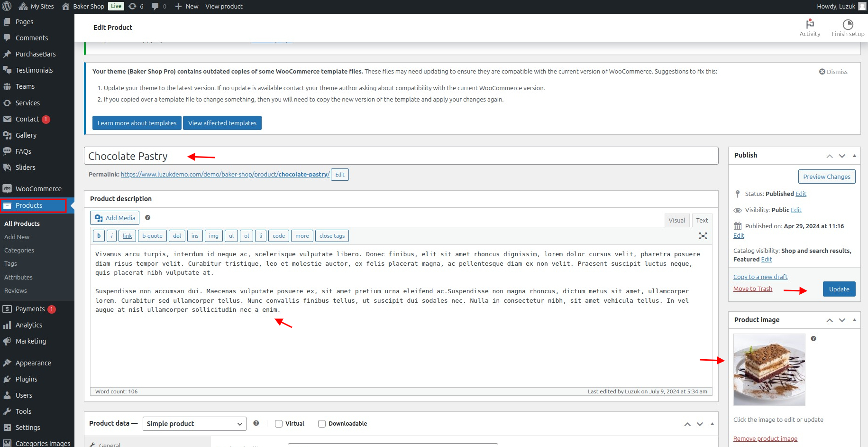Open the New content menu
The image size is (868, 447).
click(x=186, y=6)
